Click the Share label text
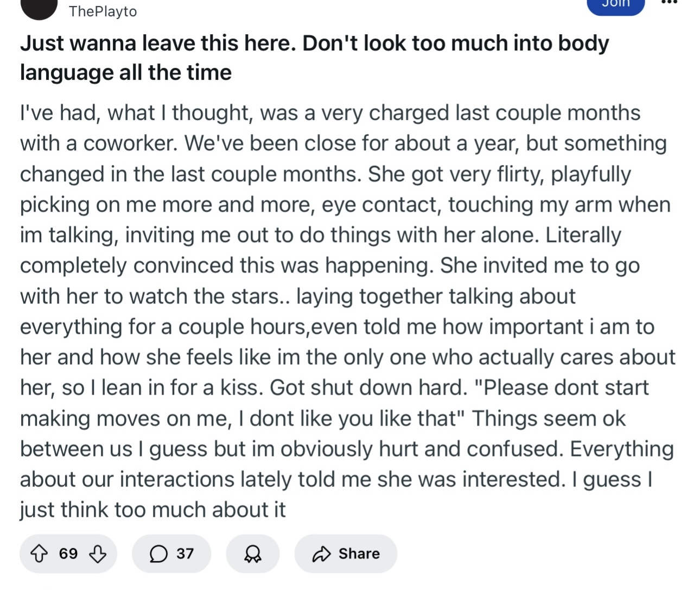This screenshot has width=700, height=590. (359, 554)
